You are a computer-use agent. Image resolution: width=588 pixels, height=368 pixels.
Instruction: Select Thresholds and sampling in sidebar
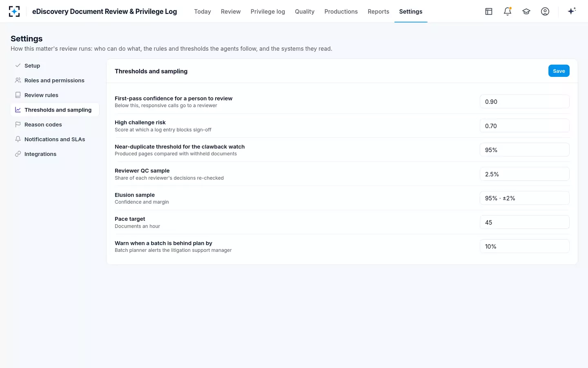55,110
